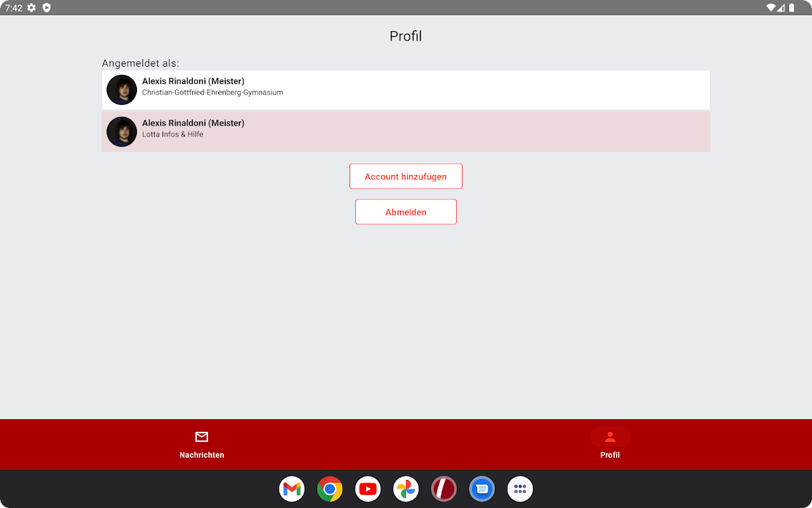
Task: Tap the shield icon in the status bar
Action: tap(46, 8)
